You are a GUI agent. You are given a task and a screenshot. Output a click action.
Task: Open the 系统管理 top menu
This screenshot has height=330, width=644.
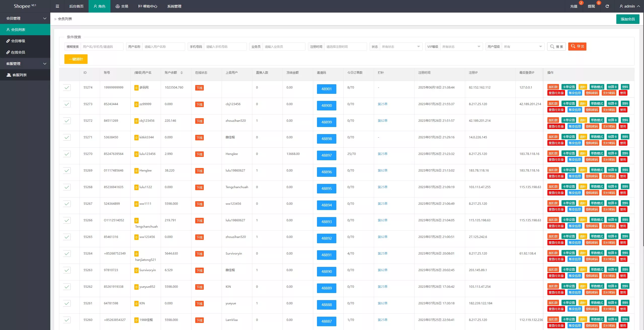(x=174, y=6)
